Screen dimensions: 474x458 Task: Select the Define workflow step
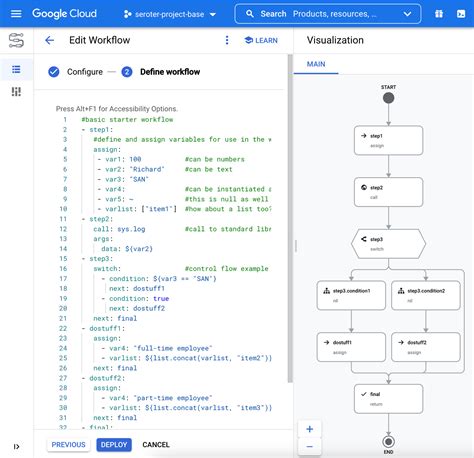161,72
